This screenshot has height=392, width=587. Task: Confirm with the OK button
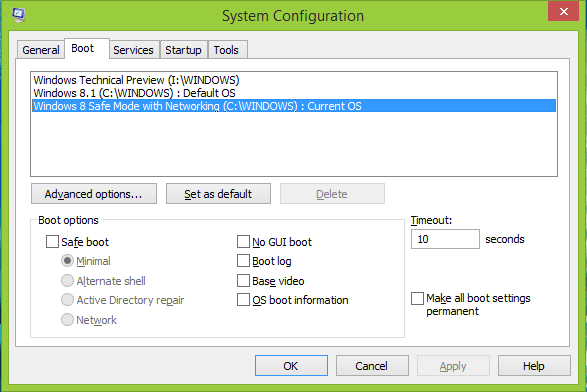(291, 365)
